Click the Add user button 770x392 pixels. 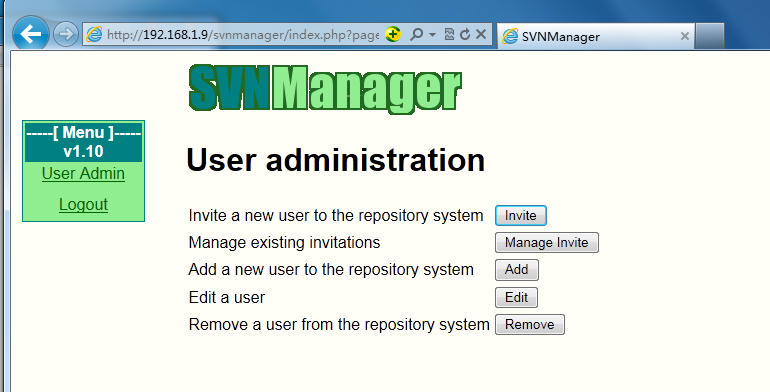(x=517, y=270)
